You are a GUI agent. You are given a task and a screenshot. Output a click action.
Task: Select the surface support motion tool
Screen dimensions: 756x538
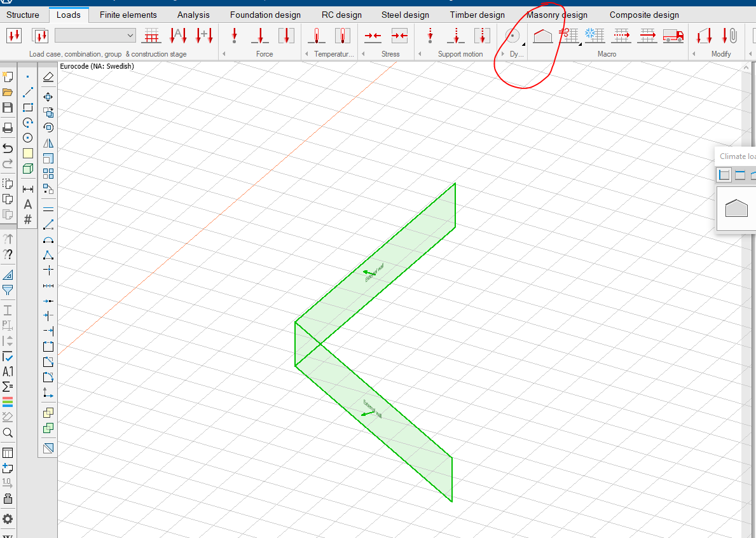tap(482, 36)
